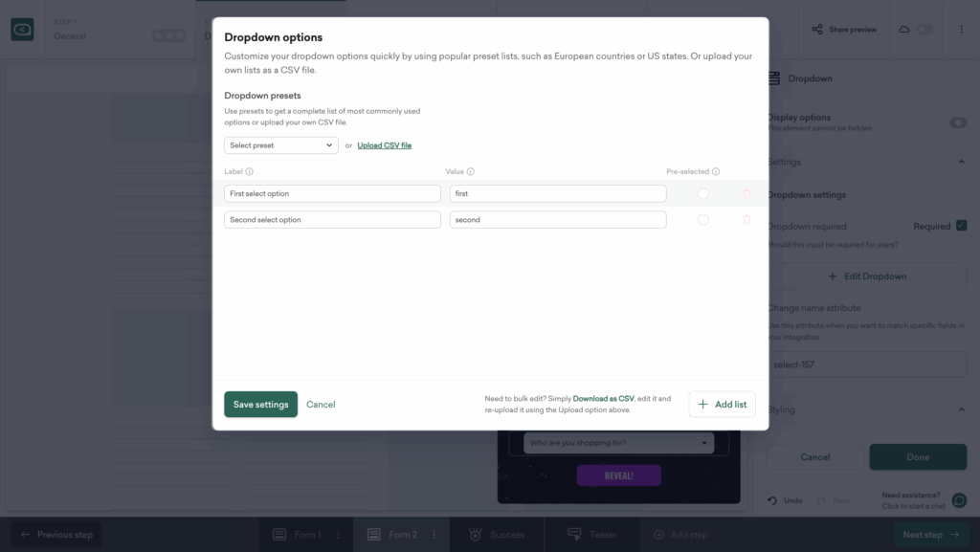Click the app logo icon in top-left corner
980x552 pixels.
(x=23, y=30)
